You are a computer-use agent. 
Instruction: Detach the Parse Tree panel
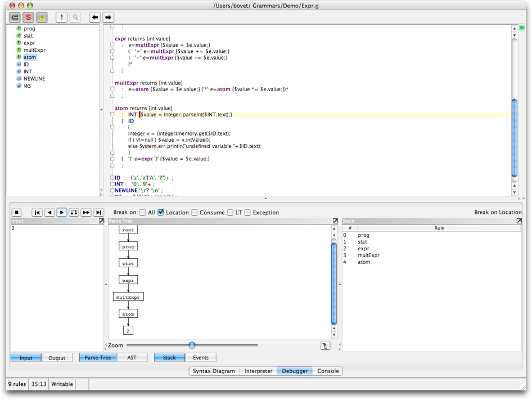pyautogui.click(x=335, y=221)
